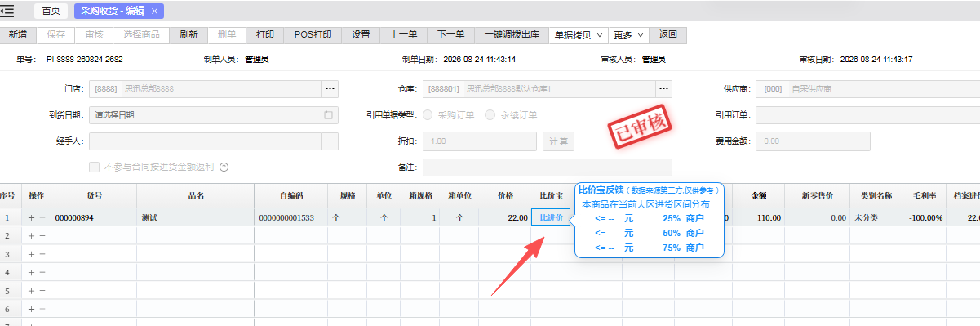This screenshot has width=980, height=326.
Task: Remove row 2 with minus icon
Action: pos(42,236)
